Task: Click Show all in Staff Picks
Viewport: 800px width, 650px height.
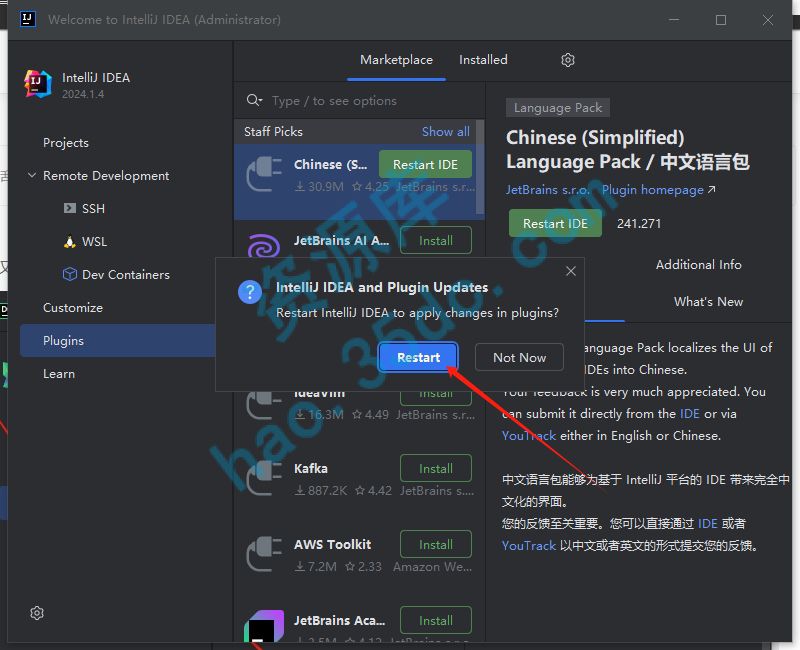Action: (x=445, y=132)
